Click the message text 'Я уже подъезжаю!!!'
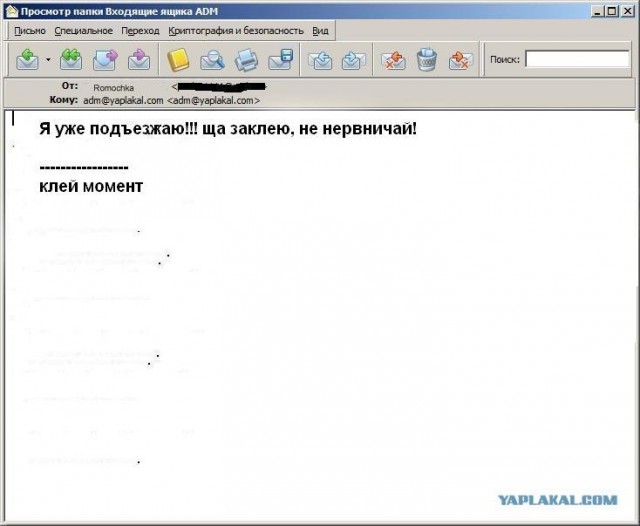Viewport: 640px width, 526px height. (118, 129)
